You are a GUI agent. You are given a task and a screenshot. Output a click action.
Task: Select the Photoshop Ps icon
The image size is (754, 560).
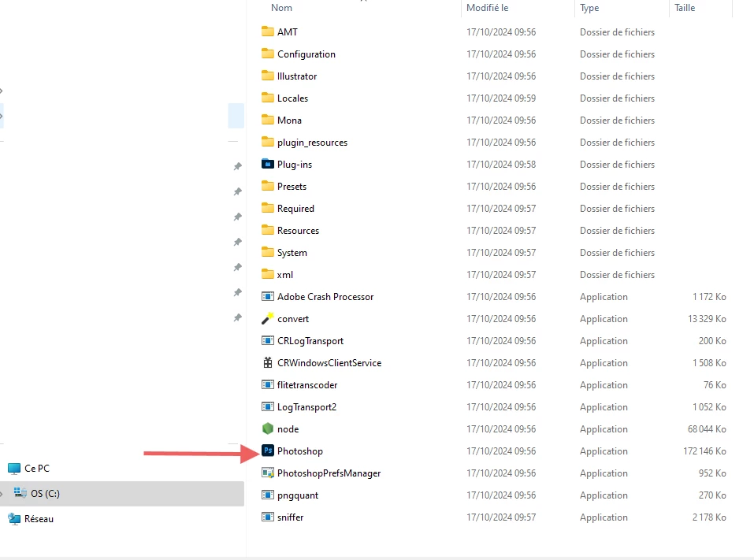point(267,451)
